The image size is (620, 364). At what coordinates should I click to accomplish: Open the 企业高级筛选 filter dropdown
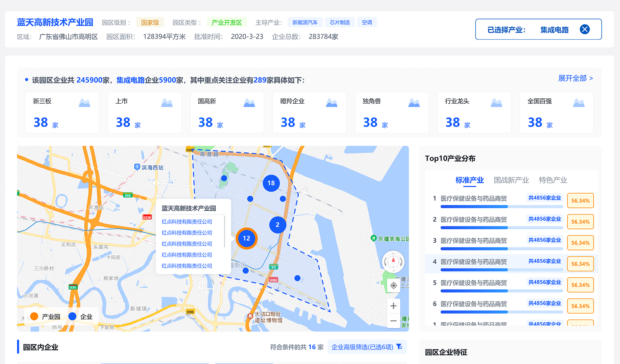tap(362, 347)
